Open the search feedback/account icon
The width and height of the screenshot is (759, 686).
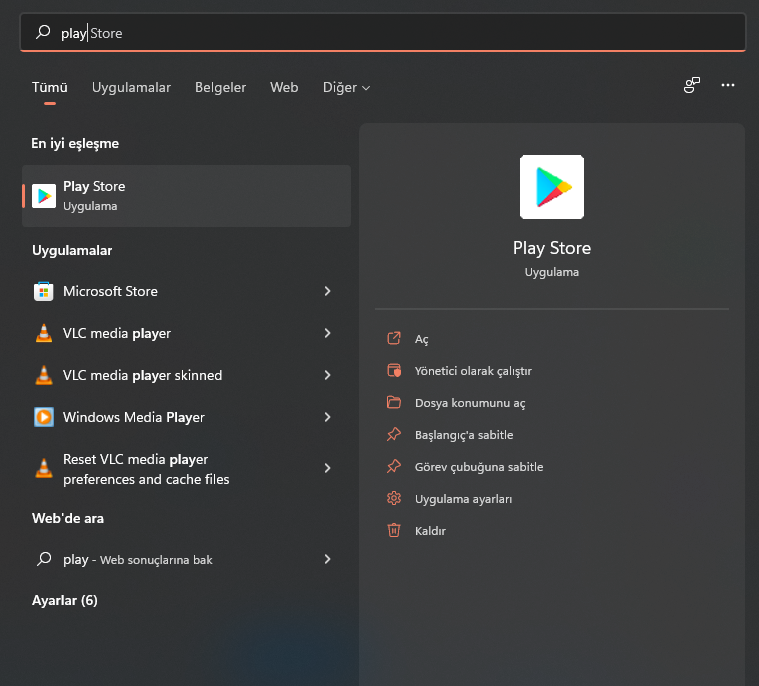point(692,85)
